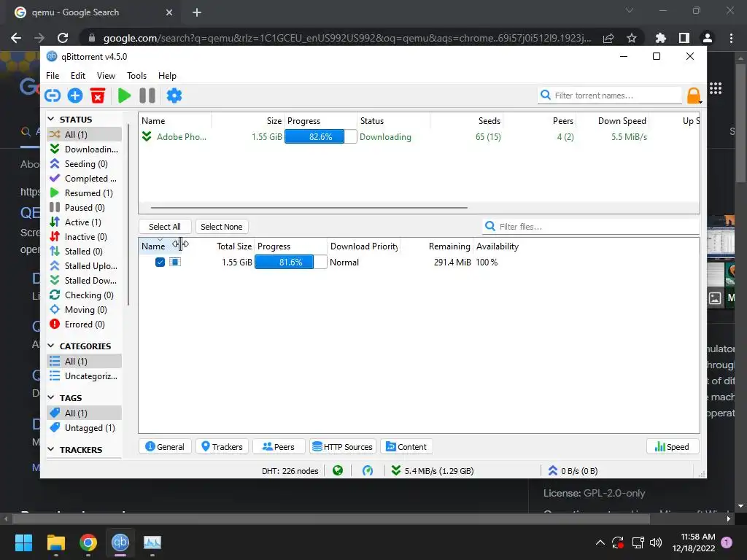Select the Untagged (1) tag filter
The image size is (747, 560).
(85, 427)
